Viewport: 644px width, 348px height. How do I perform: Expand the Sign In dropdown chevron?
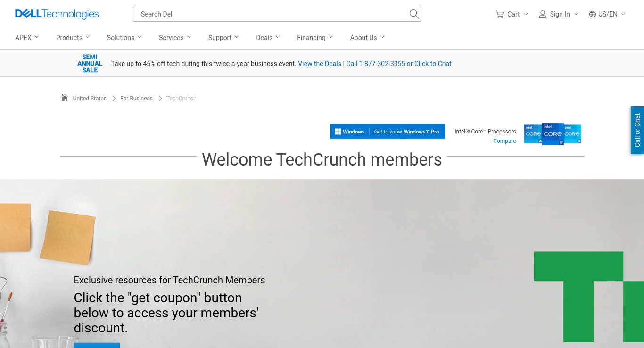576,14
